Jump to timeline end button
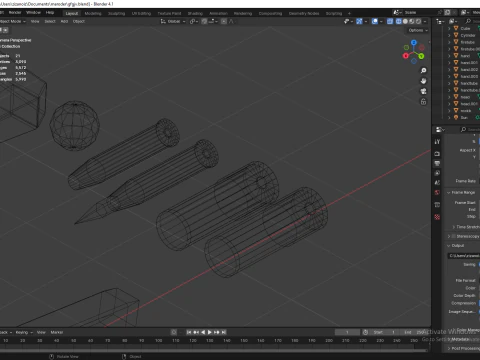480x360 pixels. [x=224, y=332]
